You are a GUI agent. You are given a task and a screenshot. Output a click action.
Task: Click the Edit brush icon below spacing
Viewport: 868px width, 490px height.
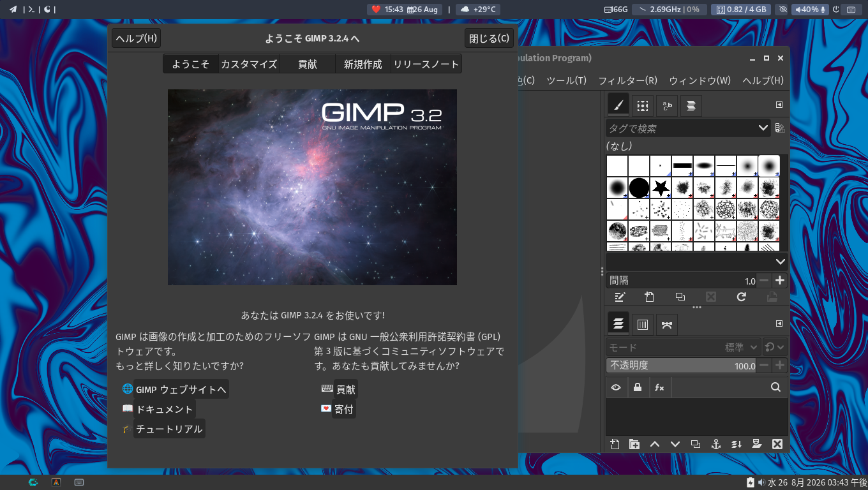[x=619, y=297]
